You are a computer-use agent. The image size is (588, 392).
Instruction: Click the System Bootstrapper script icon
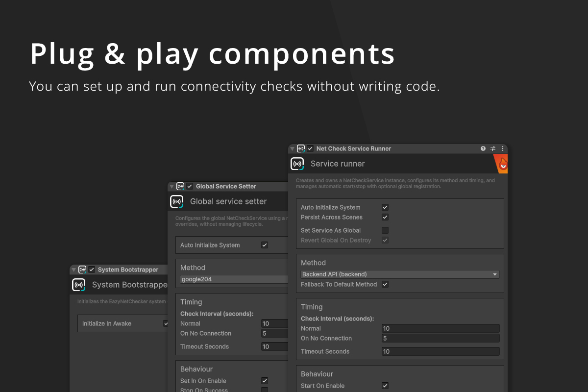(x=82, y=269)
